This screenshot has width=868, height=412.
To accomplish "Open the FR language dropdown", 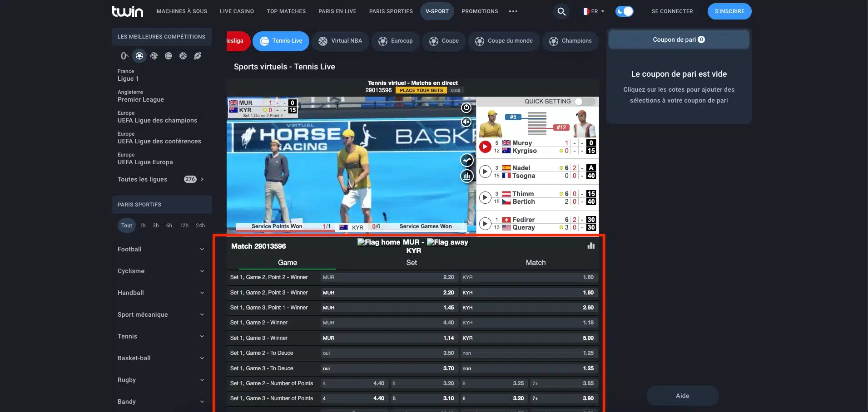I will coord(594,11).
